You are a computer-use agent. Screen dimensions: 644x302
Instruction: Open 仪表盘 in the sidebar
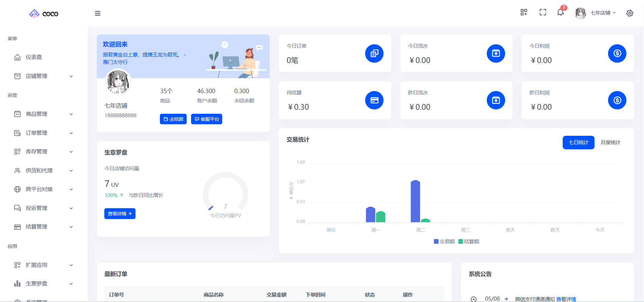point(34,57)
